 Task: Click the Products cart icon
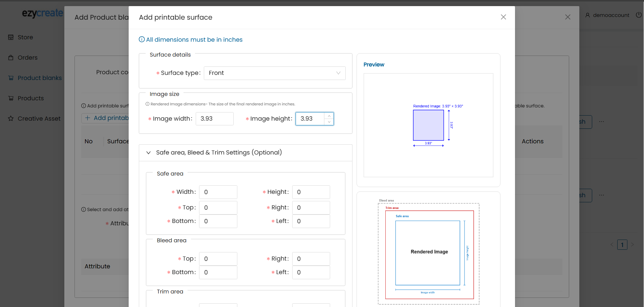tap(11, 98)
